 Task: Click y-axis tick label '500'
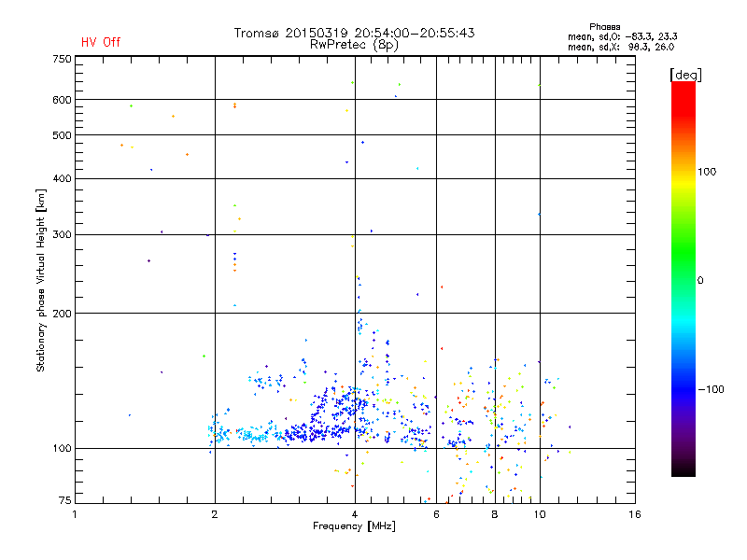(x=62, y=135)
